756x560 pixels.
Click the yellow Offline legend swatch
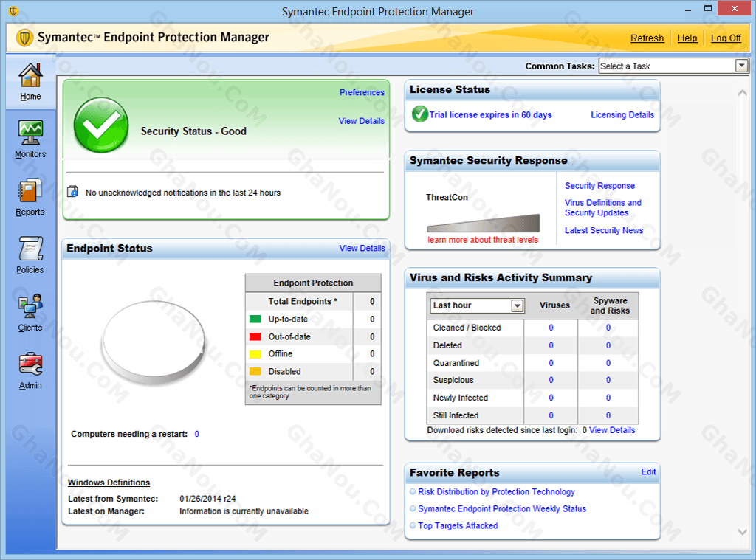tap(255, 354)
